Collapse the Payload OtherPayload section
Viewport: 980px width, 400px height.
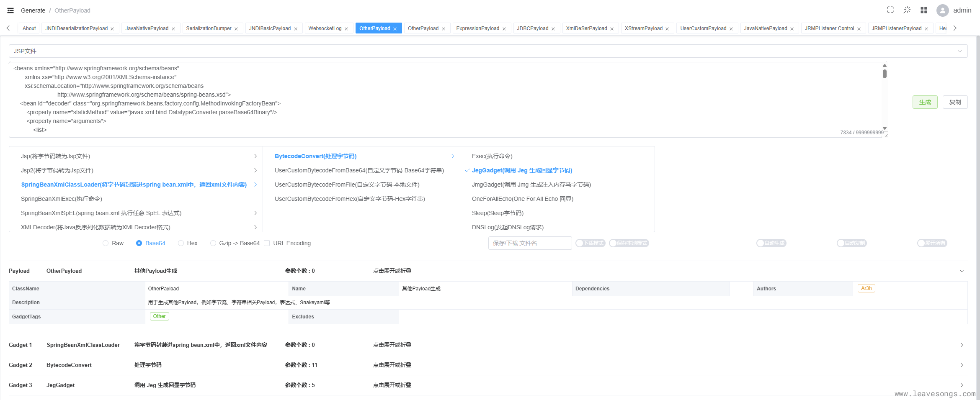(962, 271)
